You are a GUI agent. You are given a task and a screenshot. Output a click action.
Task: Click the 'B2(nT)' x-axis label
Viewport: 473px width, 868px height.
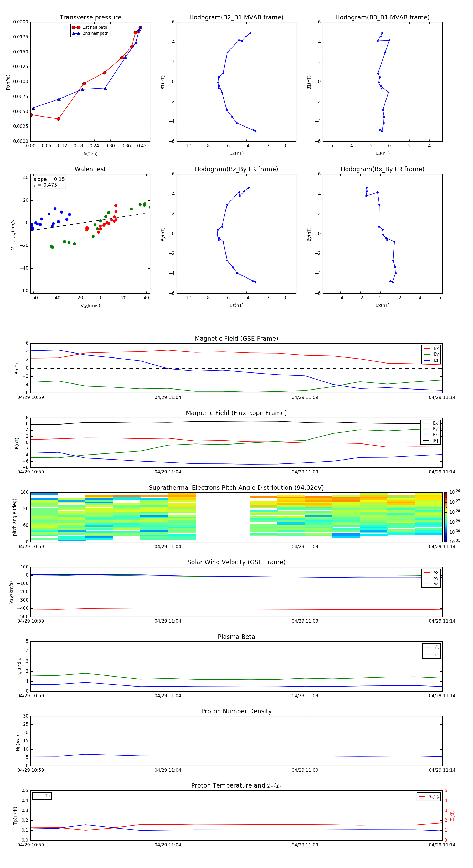pyautogui.click(x=236, y=153)
